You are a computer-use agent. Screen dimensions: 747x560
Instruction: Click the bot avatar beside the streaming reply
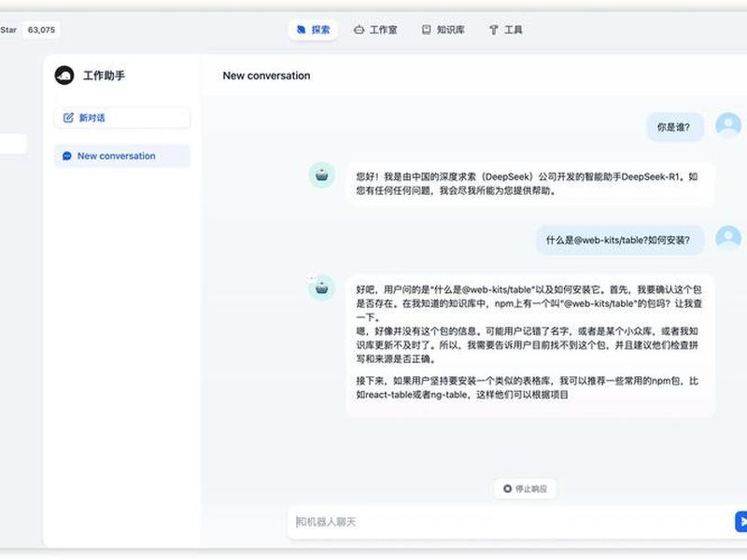pyautogui.click(x=322, y=287)
